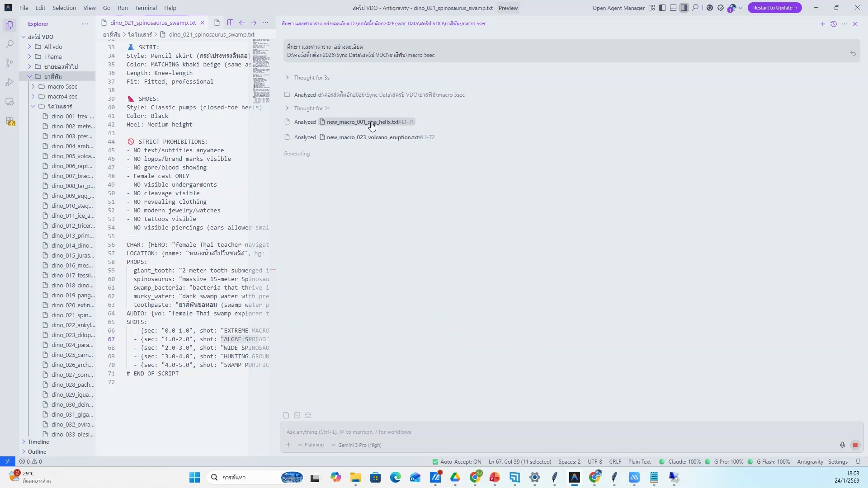Open agent conversation history icon
Image resolution: width=868 pixels, height=488 pixels.
tap(833, 24)
